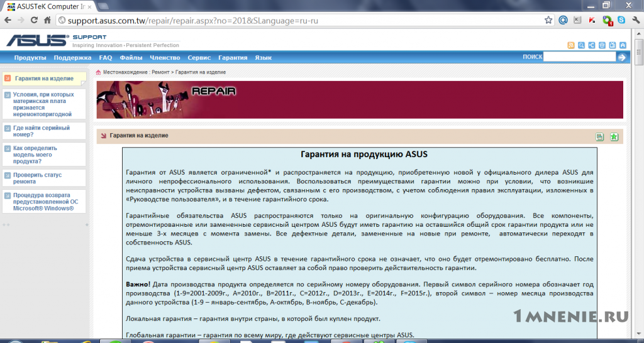Viewport: 644px width, 343px height.
Task: Bookmark this page with the star
Action: (548, 20)
